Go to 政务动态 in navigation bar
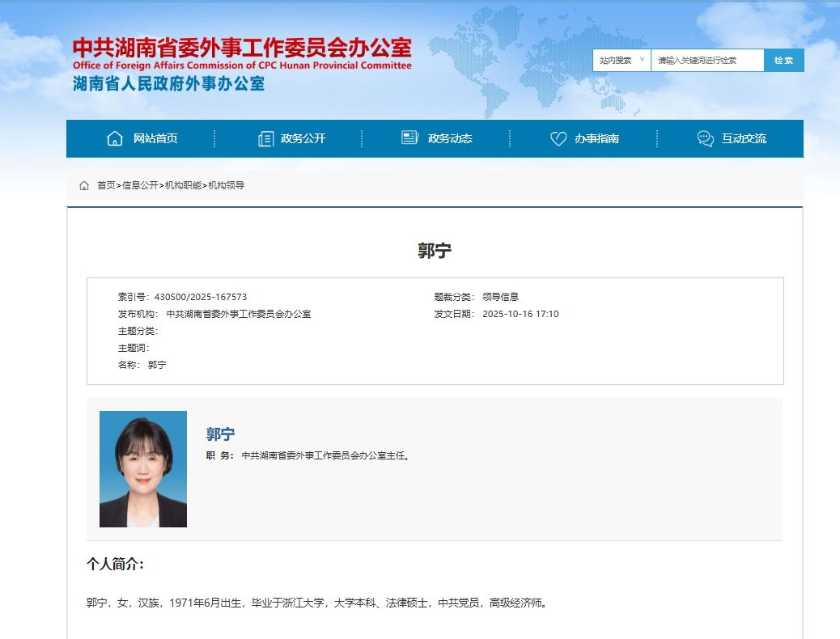This screenshot has height=639, width=840. tap(450, 138)
